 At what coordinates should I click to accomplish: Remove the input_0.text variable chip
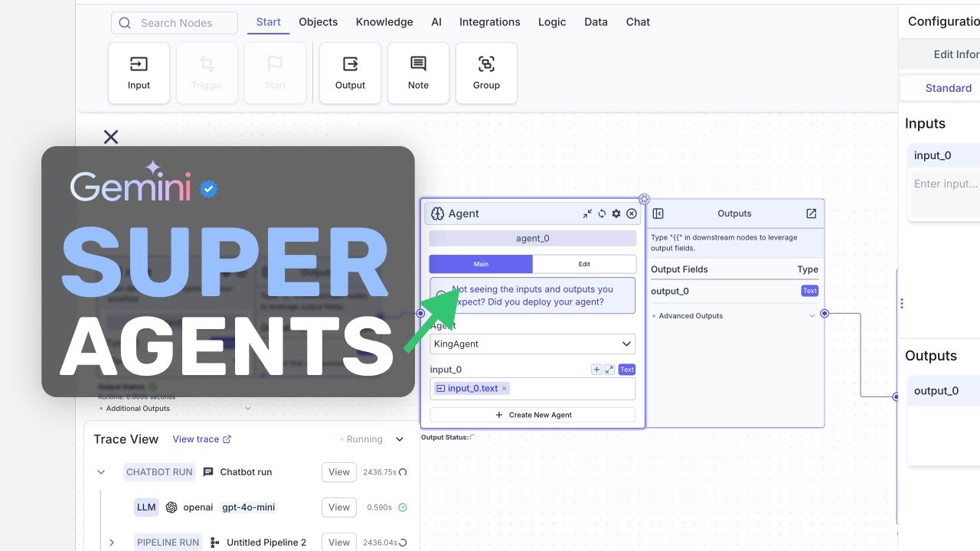pyautogui.click(x=504, y=389)
